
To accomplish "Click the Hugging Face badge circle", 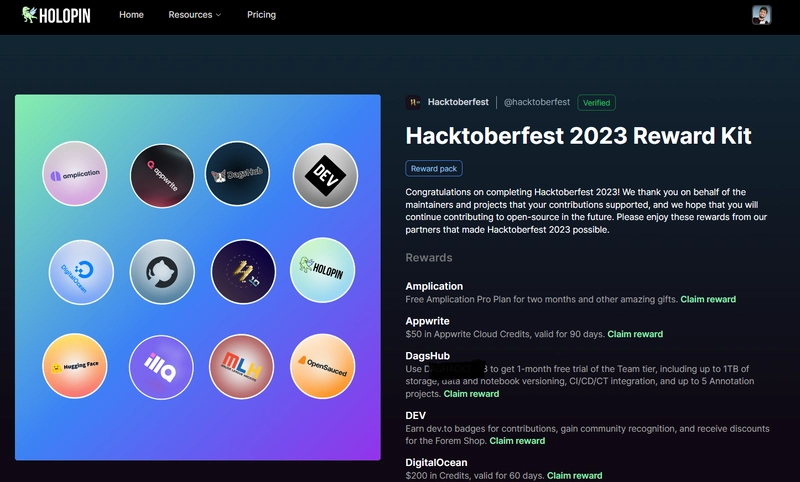I will [74, 366].
